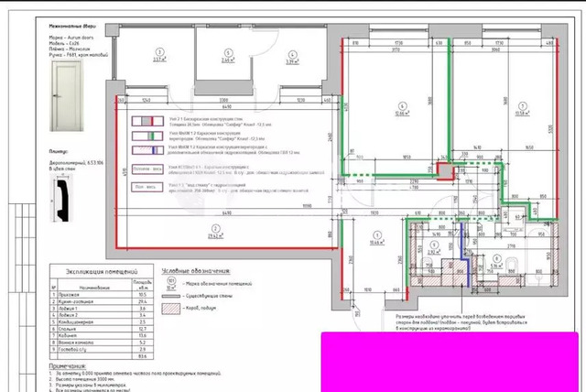Click room marker 9 in guest WC
The width and height of the screenshot is (586, 392).
(433, 245)
